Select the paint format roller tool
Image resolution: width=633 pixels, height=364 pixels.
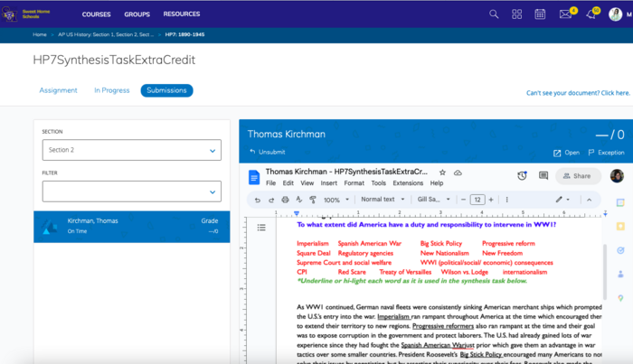click(x=314, y=200)
